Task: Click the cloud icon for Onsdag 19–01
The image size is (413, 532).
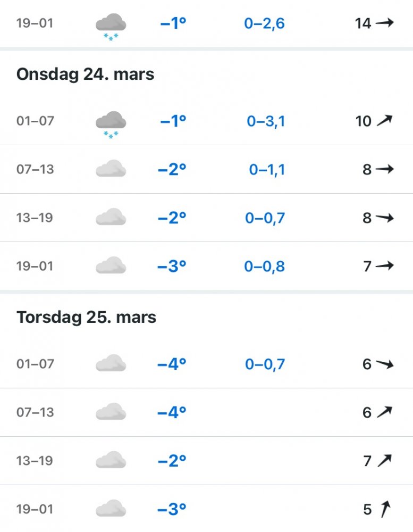Action: (x=111, y=266)
